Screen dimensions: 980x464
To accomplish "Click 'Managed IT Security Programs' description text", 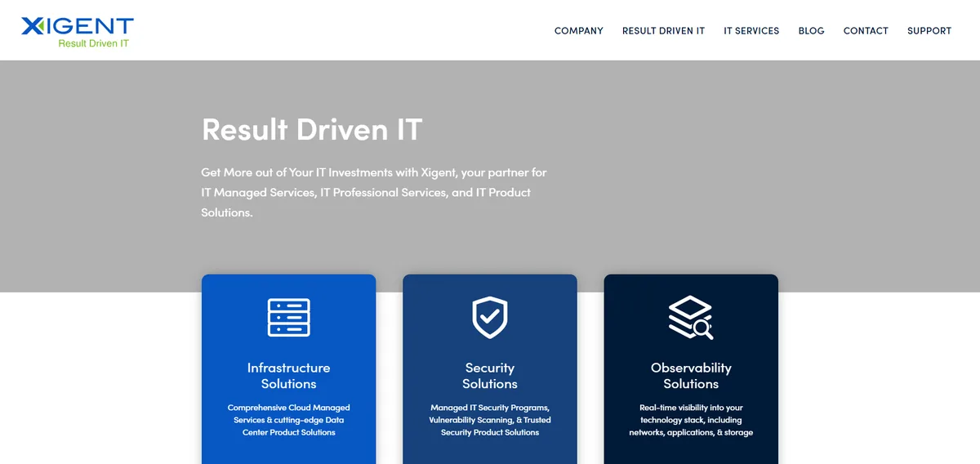I will [x=490, y=420].
